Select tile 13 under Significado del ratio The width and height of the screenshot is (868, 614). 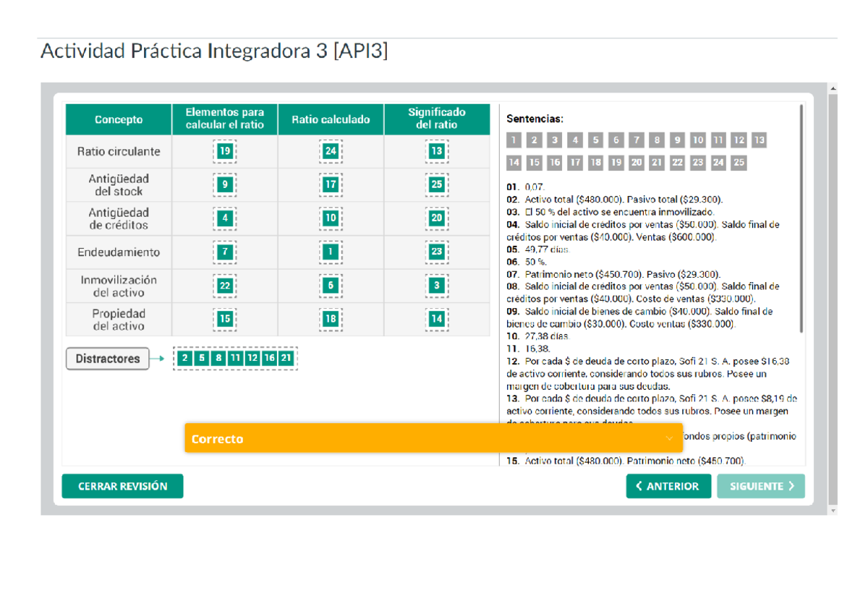[x=436, y=151]
